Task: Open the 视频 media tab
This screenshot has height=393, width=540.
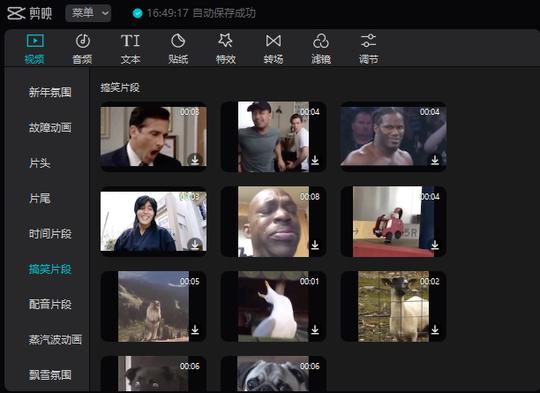Action: click(x=35, y=49)
